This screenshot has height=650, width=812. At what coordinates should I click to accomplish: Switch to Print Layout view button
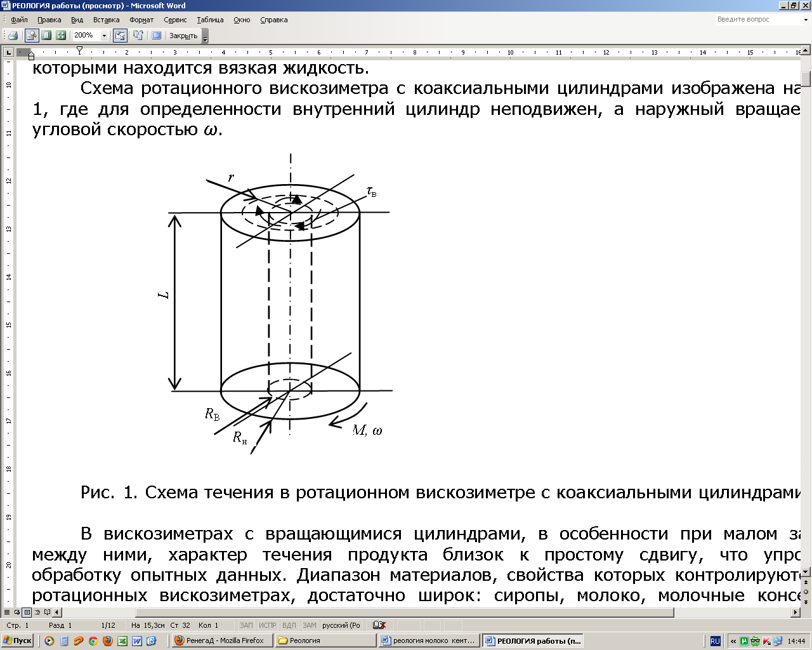point(27,612)
